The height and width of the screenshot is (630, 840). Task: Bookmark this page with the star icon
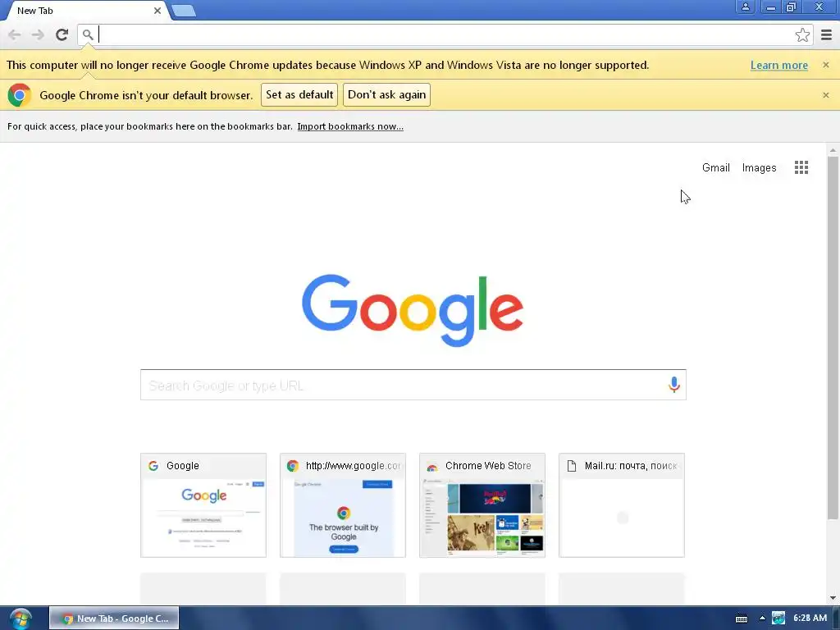802,34
